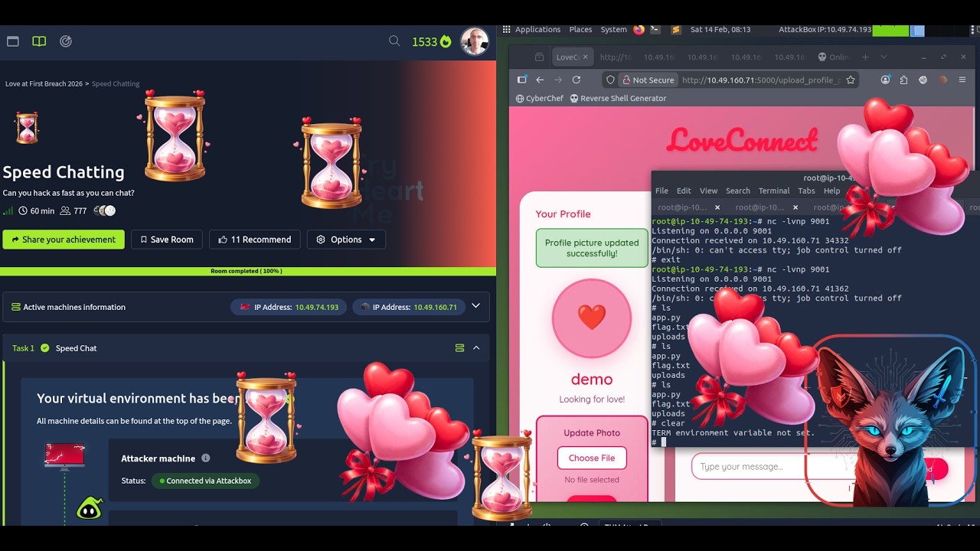Image resolution: width=980 pixels, height=551 pixels.
Task: Click the Active machines information server icon
Action: 15,307
